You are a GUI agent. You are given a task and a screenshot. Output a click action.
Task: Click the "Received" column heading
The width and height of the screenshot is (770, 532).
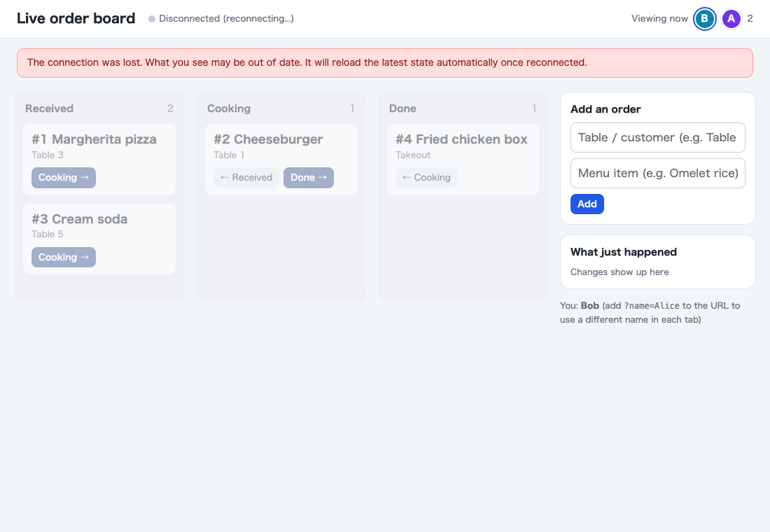point(49,108)
